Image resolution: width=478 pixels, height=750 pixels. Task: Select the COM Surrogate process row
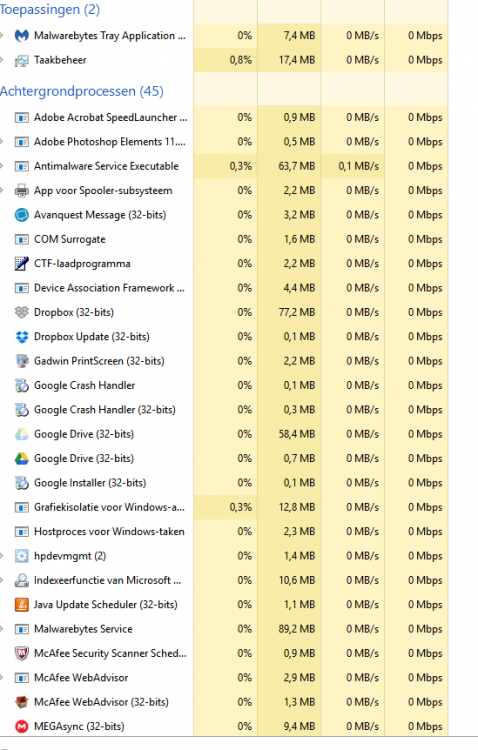point(224,239)
